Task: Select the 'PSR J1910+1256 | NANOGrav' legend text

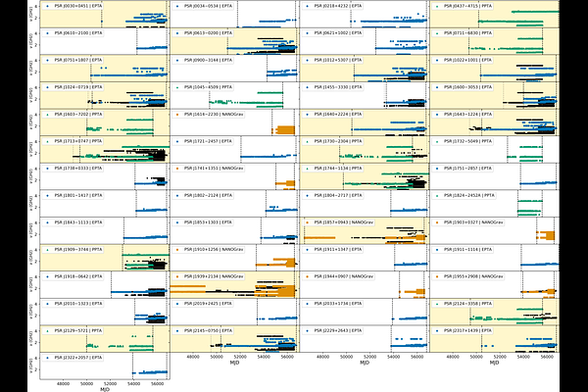Action: (214, 250)
